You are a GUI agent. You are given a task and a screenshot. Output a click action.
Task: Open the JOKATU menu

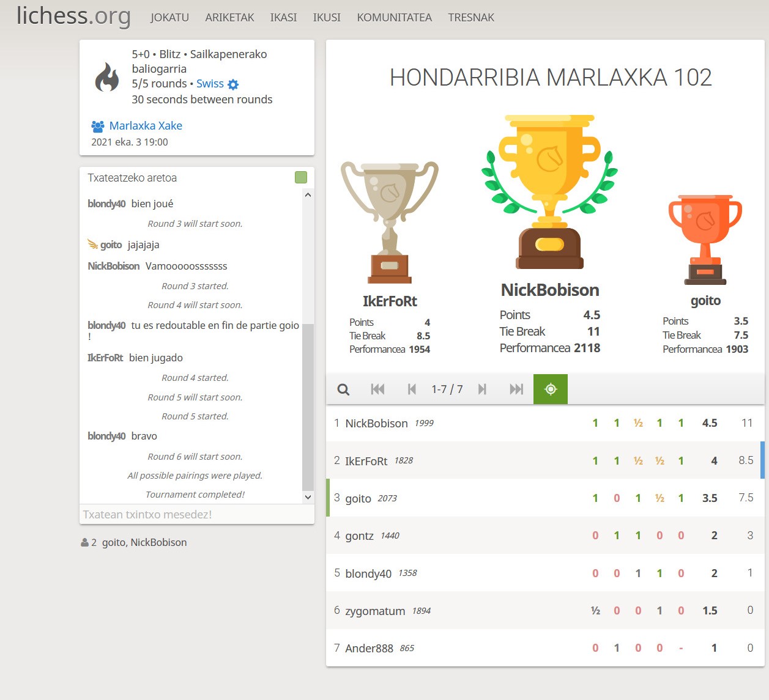coord(169,18)
